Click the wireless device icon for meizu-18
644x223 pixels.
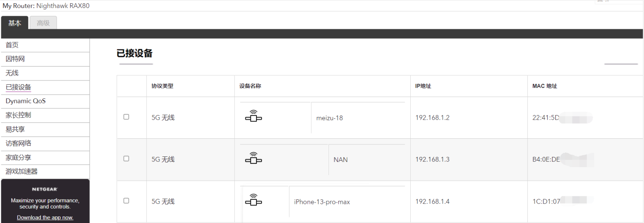(x=253, y=116)
